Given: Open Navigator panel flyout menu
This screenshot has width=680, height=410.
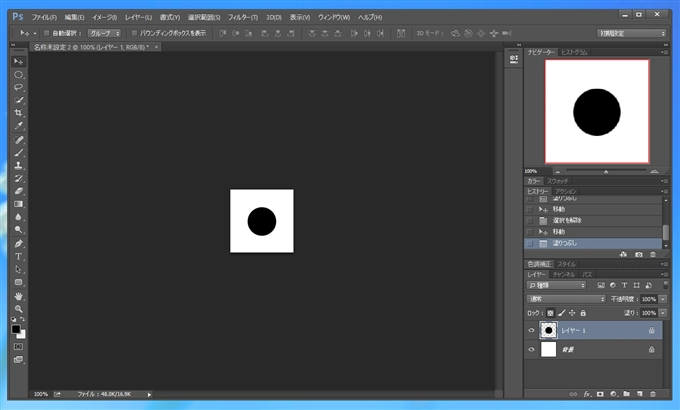Looking at the screenshot, I should (664, 52).
